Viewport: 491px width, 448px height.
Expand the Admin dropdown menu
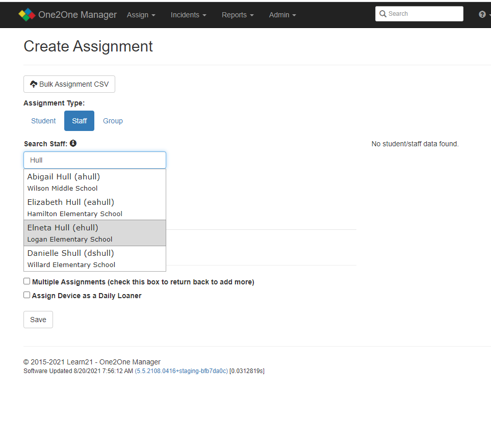pos(282,15)
